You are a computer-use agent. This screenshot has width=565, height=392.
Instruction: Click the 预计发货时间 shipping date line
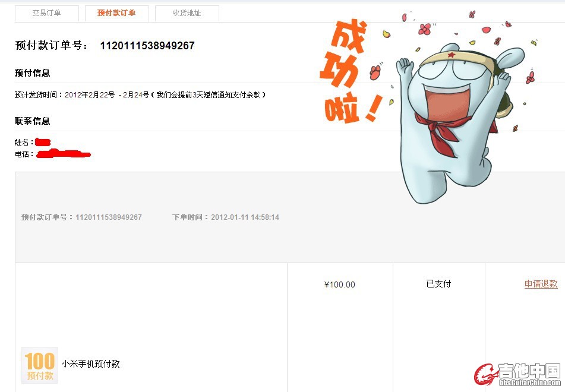click(140, 95)
